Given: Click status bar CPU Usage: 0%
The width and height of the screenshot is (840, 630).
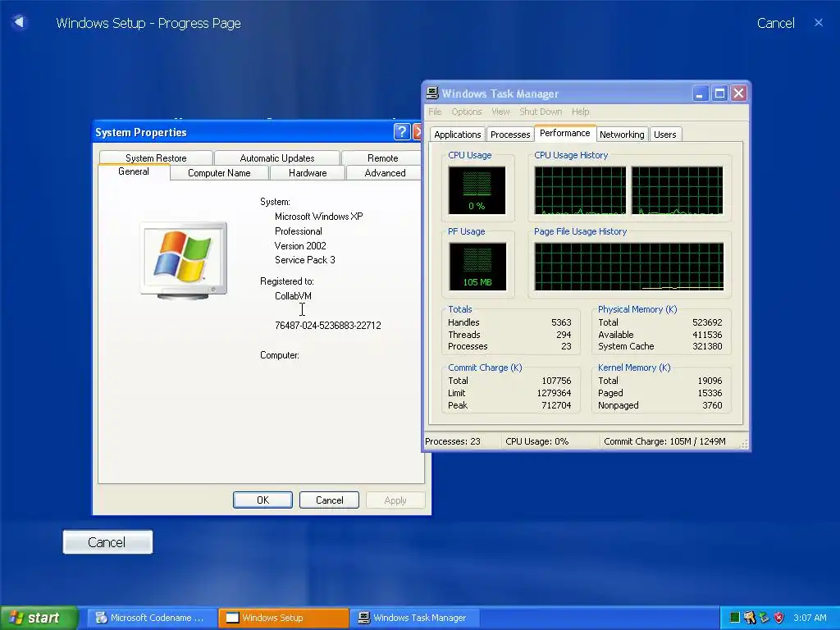Looking at the screenshot, I should pos(536,441).
